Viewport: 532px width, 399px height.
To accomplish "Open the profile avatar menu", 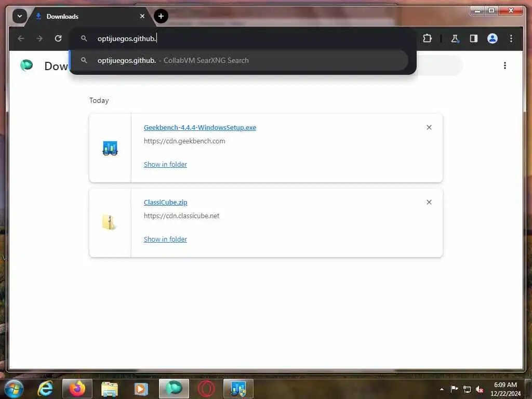I will [493, 38].
